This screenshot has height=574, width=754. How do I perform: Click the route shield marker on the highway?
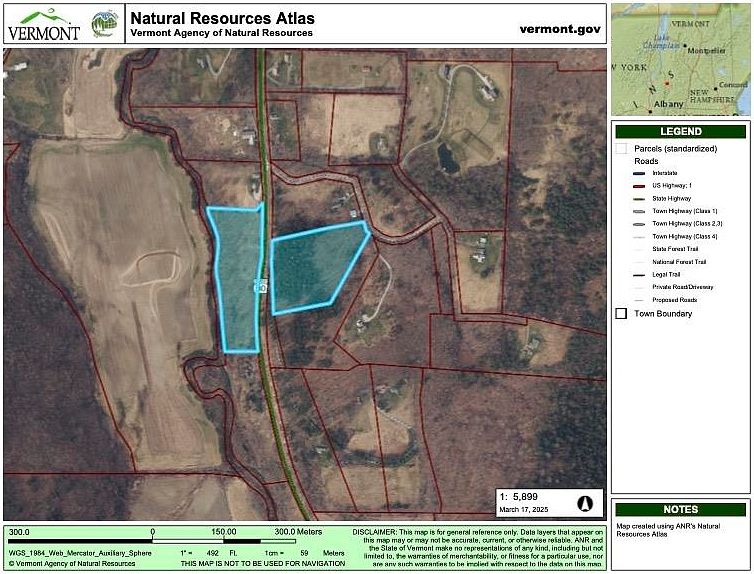(260, 286)
